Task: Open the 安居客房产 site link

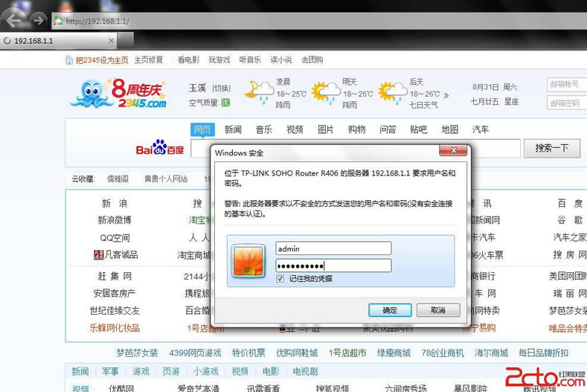Action: click(x=115, y=293)
